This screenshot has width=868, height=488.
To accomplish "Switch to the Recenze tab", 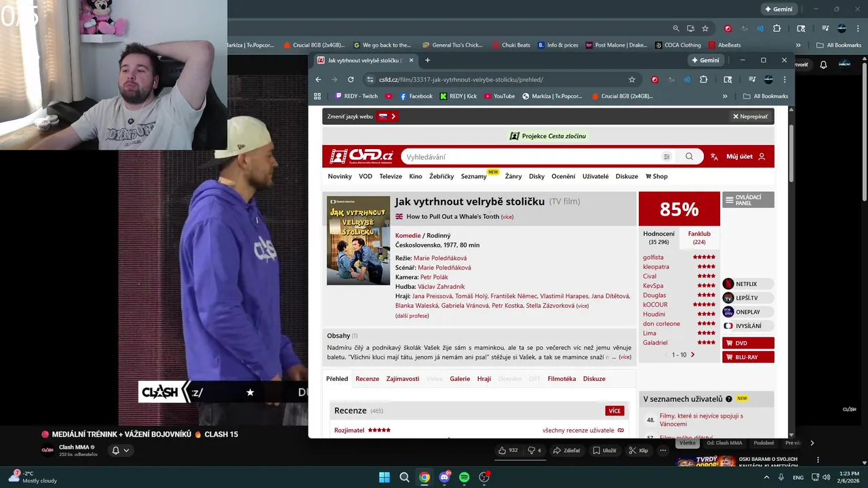I will [368, 379].
